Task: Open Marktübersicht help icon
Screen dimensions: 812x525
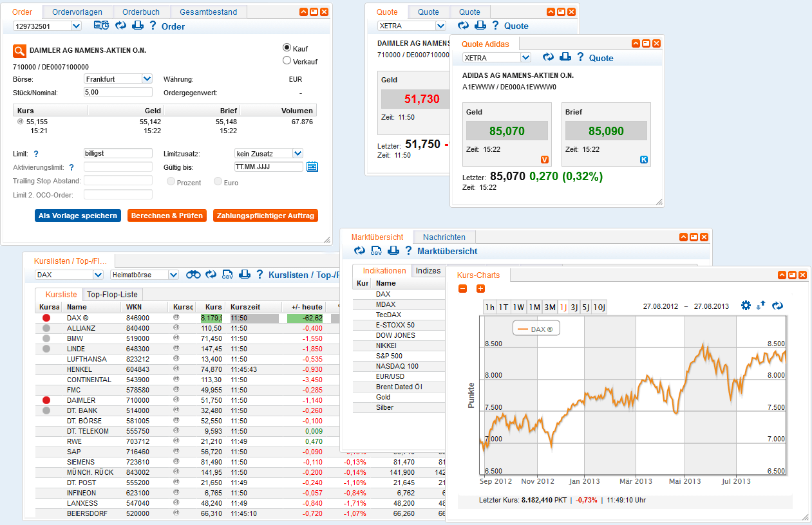Action: (408, 251)
